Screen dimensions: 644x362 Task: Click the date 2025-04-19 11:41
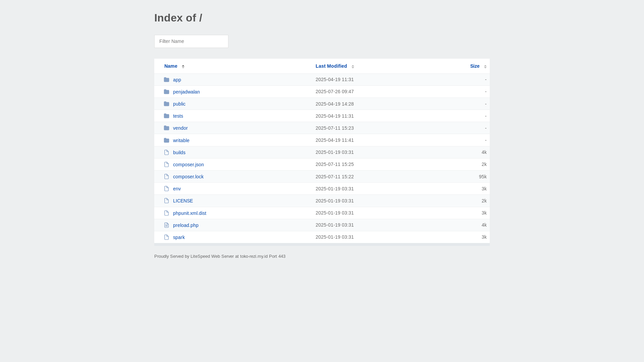[334, 140]
